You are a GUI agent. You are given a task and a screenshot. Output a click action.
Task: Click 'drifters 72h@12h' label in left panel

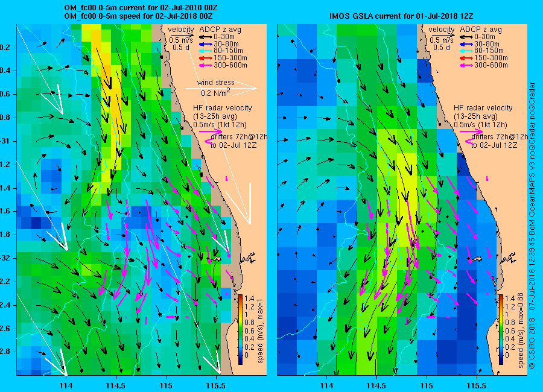pos(239,137)
